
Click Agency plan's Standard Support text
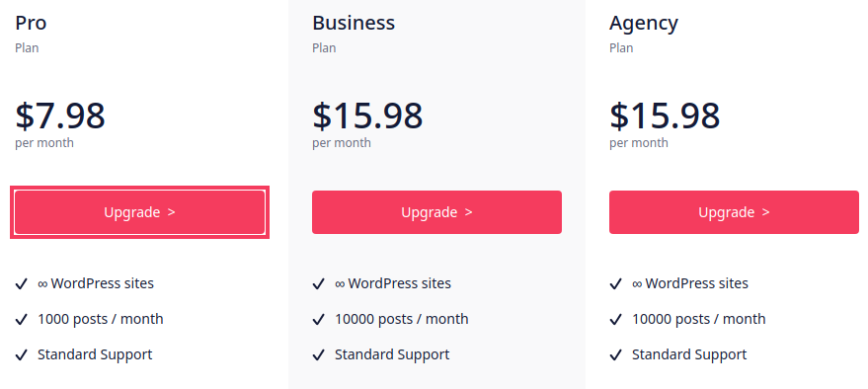point(689,354)
